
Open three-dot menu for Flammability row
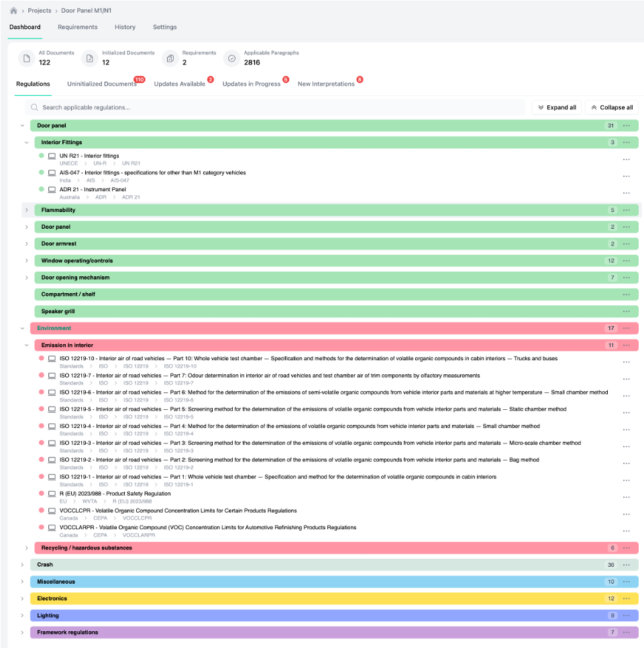click(626, 210)
